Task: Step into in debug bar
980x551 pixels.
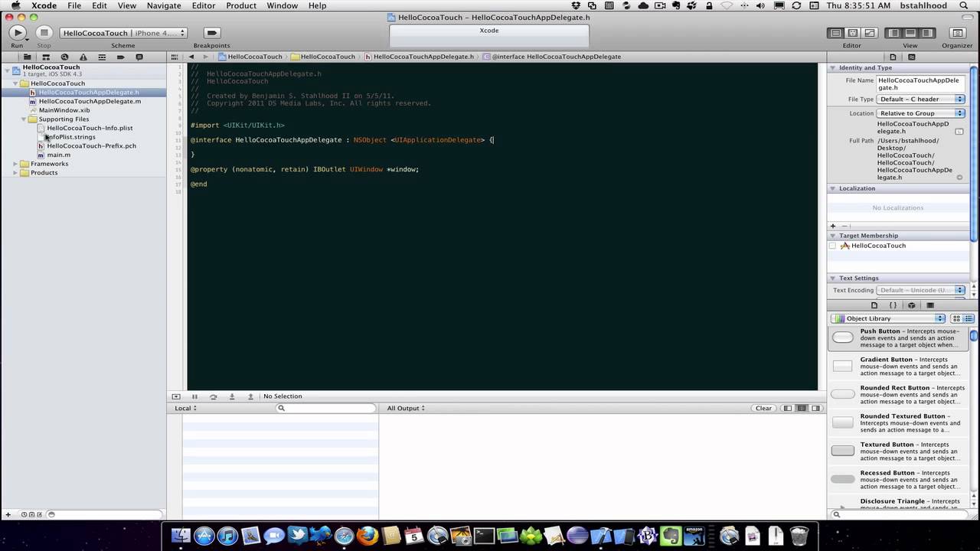Action: click(232, 396)
